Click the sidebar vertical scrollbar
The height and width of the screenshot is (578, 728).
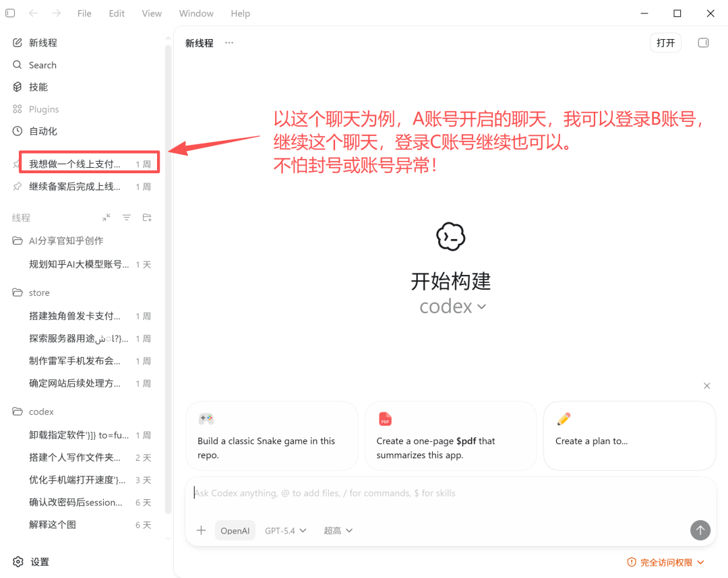tap(169, 269)
